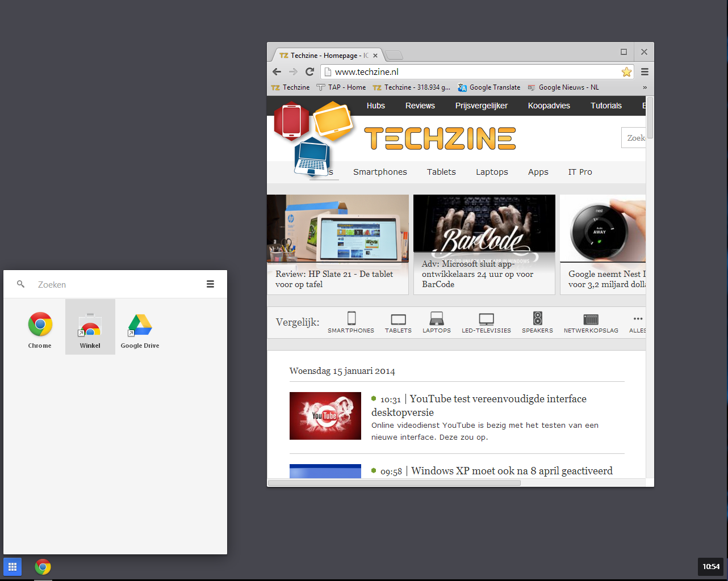Open the Google Translate bookmark
Image resolution: width=728 pixels, height=581 pixels.
tap(489, 87)
